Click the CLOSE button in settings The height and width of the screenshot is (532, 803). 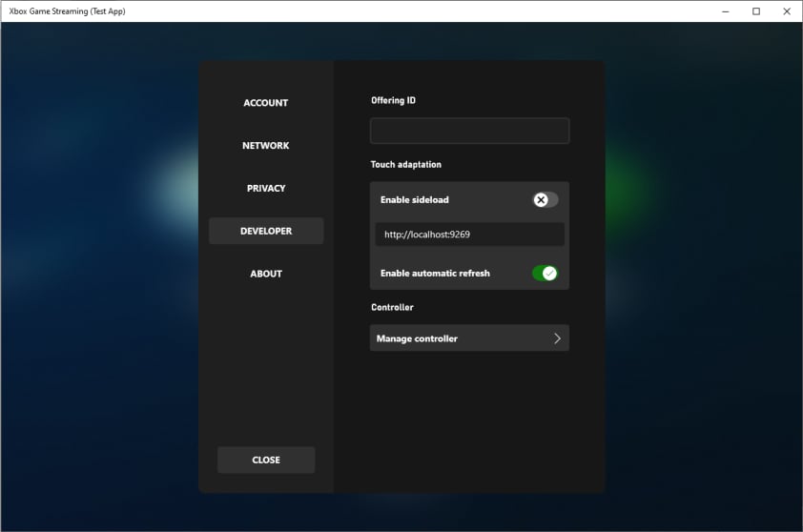point(266,460)
